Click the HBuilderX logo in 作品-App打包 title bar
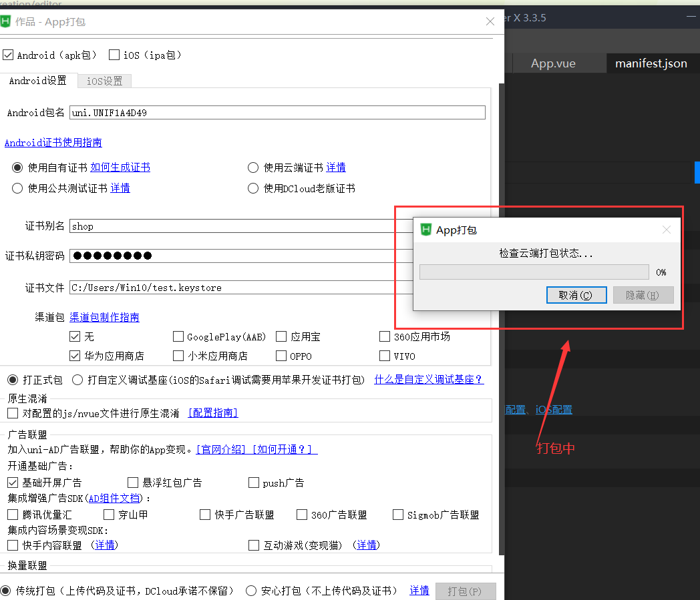The height and width of the screenshot is (600, 700). pos(8,21)
